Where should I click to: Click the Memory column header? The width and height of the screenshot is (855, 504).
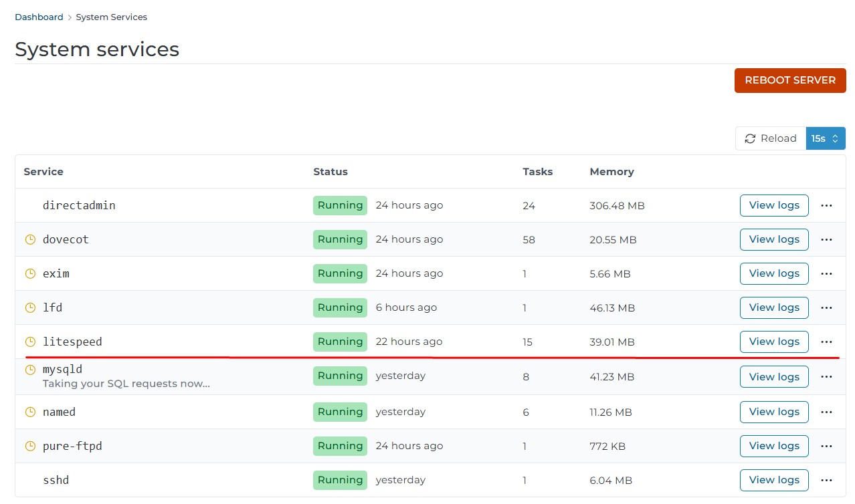[611, 172]
